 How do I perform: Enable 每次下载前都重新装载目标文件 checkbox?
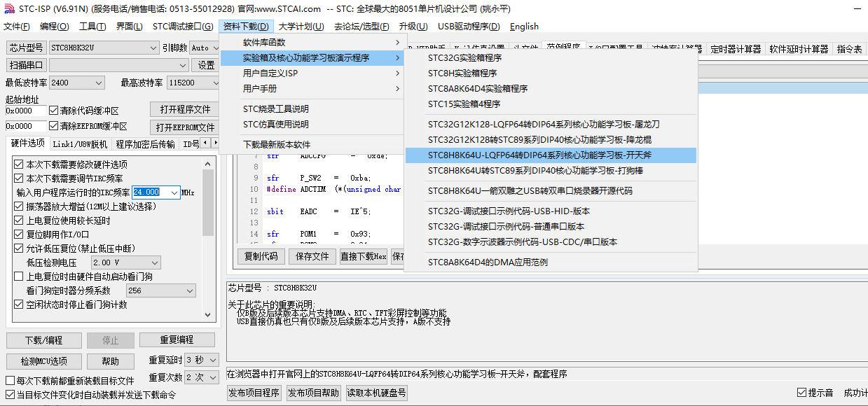click(10, 381)
